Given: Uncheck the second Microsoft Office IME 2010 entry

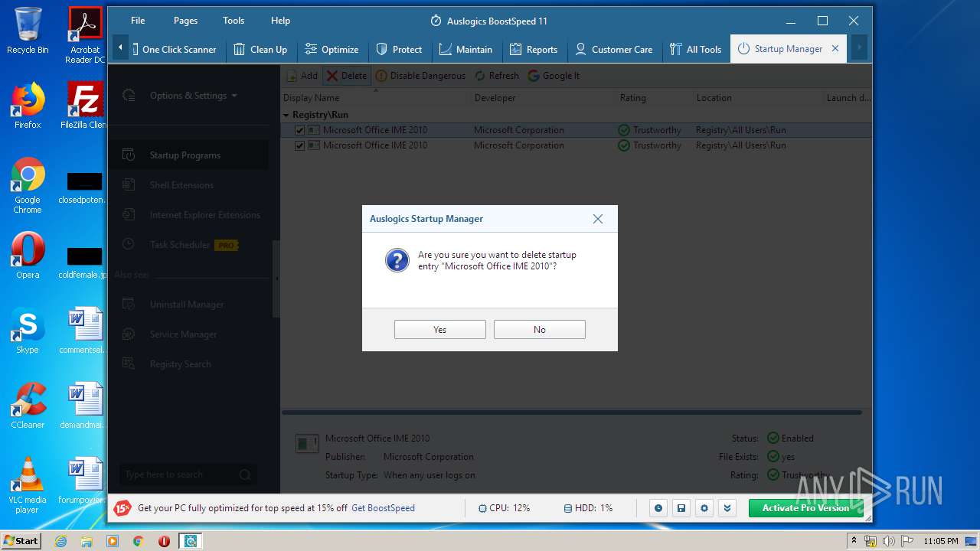Looking at the screenshot, I should [x=300, y=145].
